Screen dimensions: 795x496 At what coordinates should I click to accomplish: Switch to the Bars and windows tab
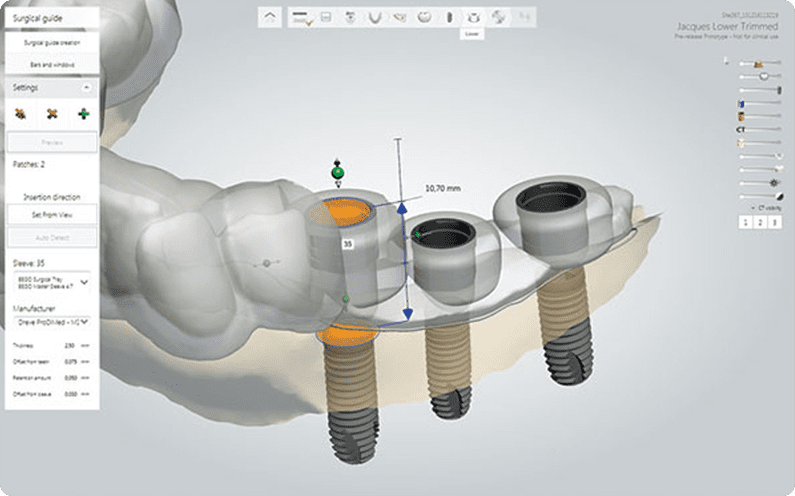coord(50,63)
